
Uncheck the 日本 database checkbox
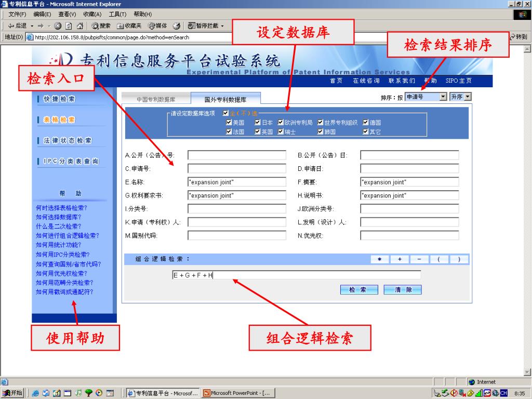pos(258,122)
